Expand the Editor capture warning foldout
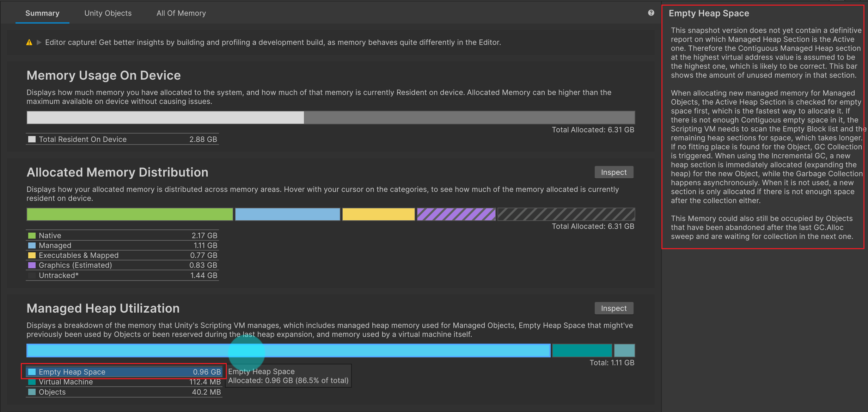The height and width of the screenshot is (412, 868). point(39,43)
